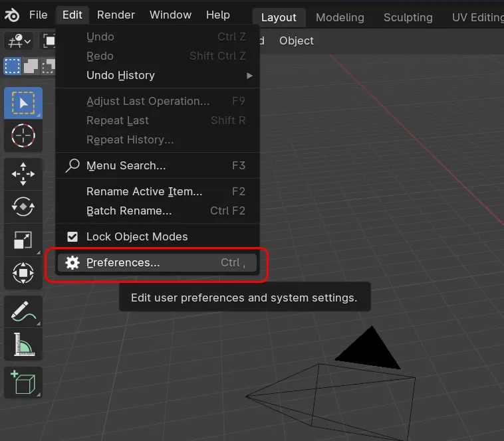Image resolution: width=504 pixels, height=441 pixels.
Task: Click the Blender logo icon
Action: click(13, 15)
